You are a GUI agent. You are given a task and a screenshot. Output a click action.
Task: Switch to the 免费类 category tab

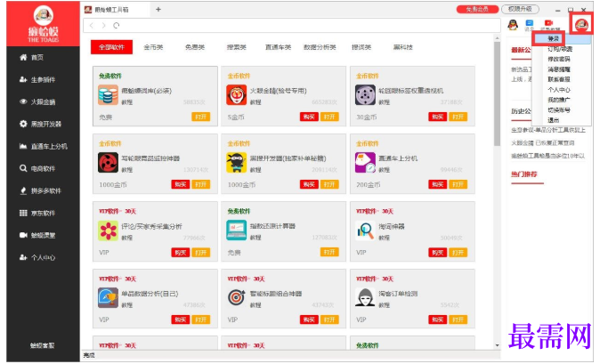[195, 47]
